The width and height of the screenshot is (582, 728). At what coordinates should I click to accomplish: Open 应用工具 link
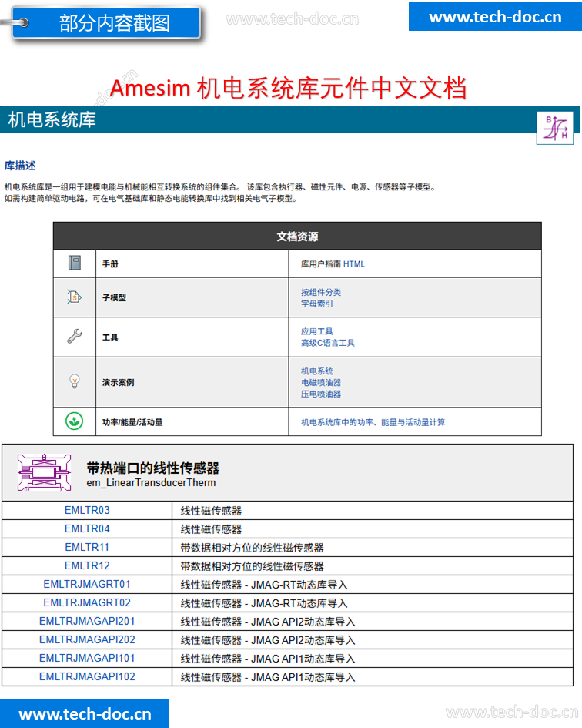316,331
